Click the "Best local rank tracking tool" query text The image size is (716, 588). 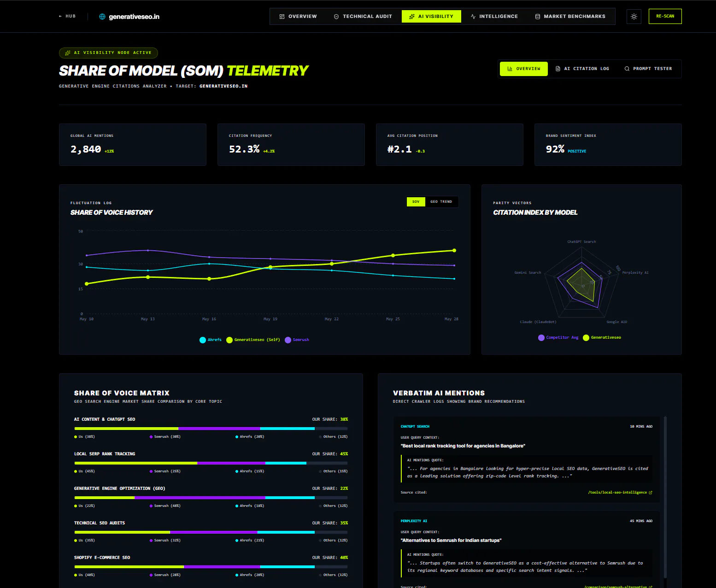point(463,446)
